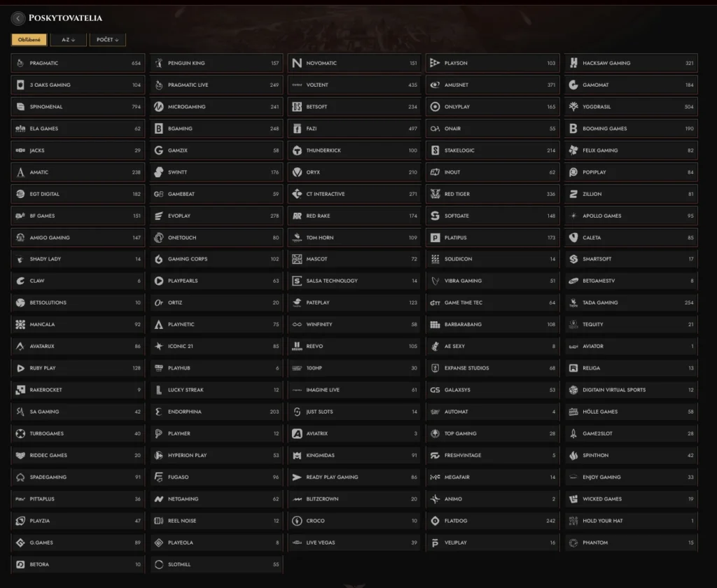Click the Red Tiger logo icon

(x=435, y=194)
